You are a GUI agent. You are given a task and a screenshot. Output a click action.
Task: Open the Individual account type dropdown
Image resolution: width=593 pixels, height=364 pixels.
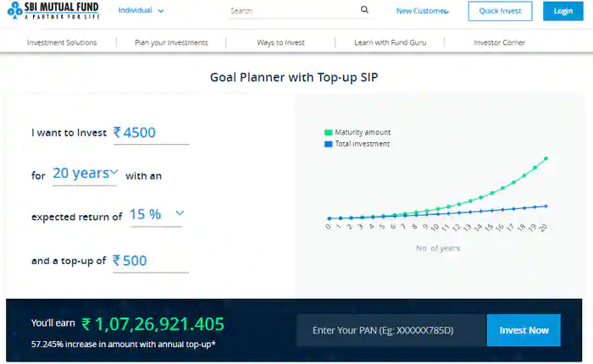(141, 11)
